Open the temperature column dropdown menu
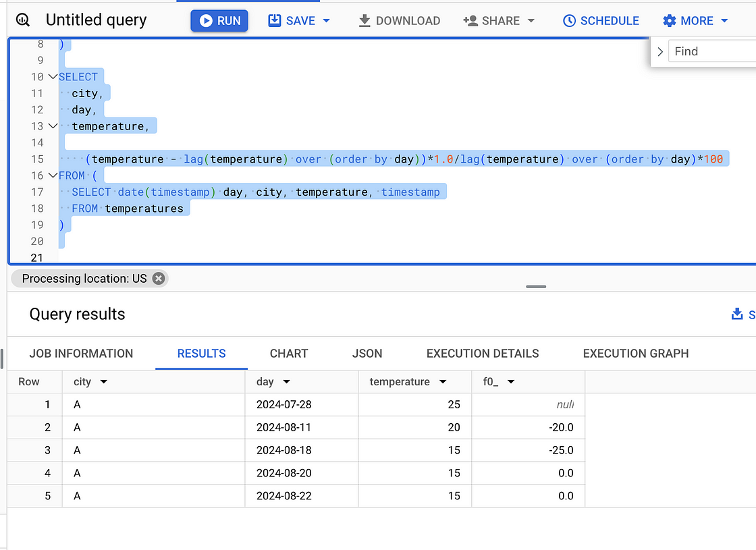The image size is (756, 550). pyautogui.click(x=443, y=382)
